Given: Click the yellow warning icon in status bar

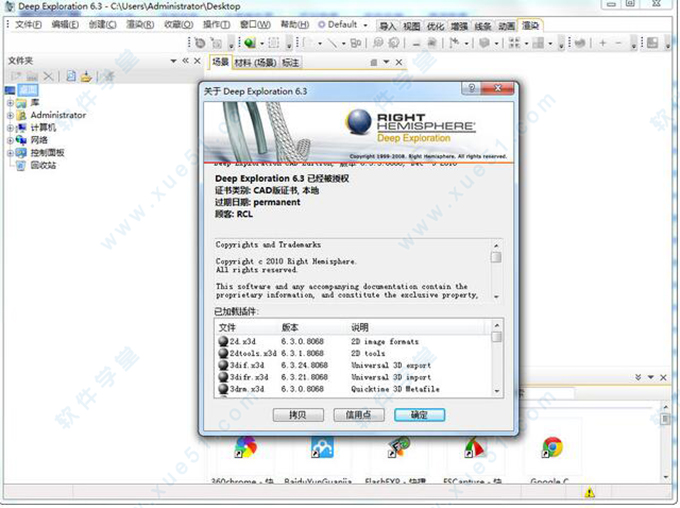Looking at the screenshot, I should pos(590,493).
